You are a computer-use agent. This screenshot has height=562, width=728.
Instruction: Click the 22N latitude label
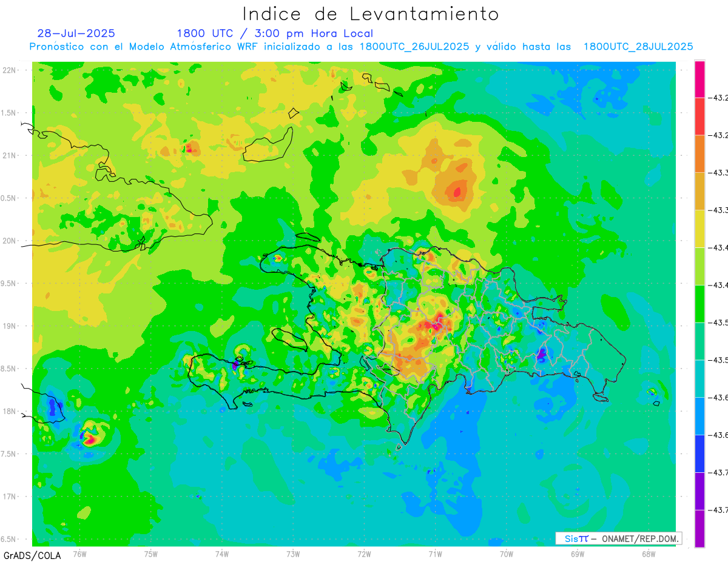[10, 70]
